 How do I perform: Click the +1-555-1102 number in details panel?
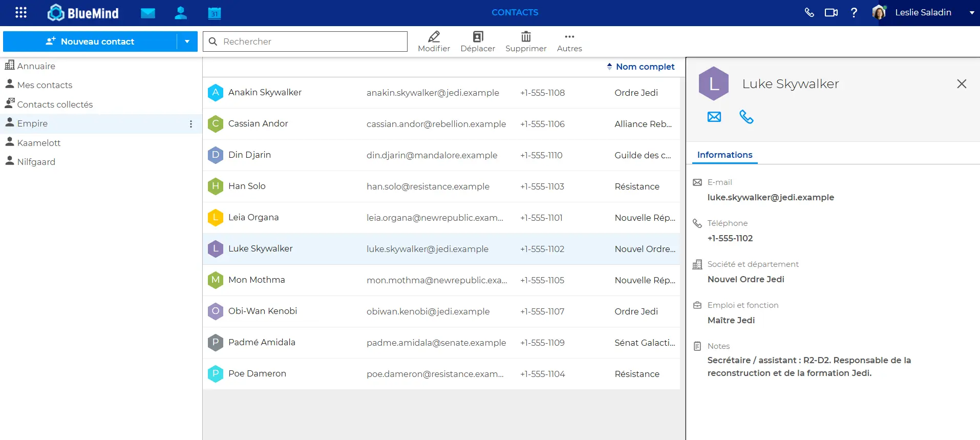point(730,239)
